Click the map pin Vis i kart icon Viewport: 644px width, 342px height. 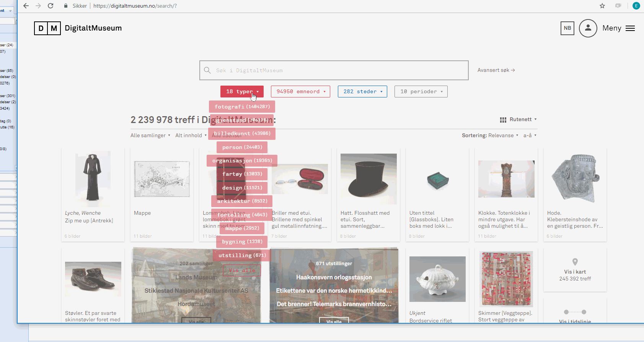(575, 262)
